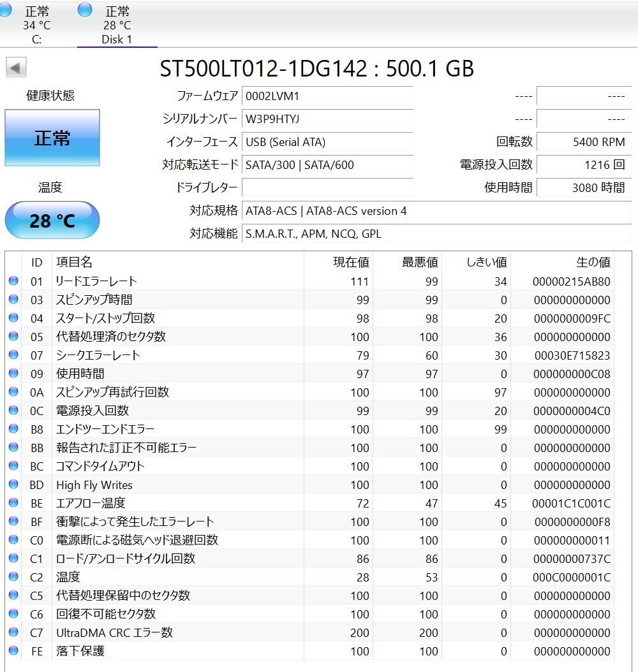Click status orb for 衝撃によって発生したエラーレート row
Image resolution: width=638 pixels, height=672 pixels.
point(13,520)
